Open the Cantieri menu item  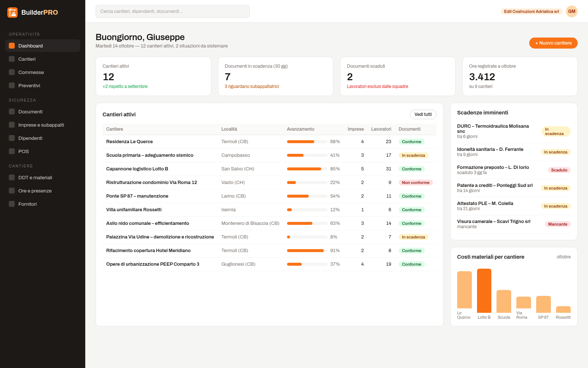tap(43, 59)
